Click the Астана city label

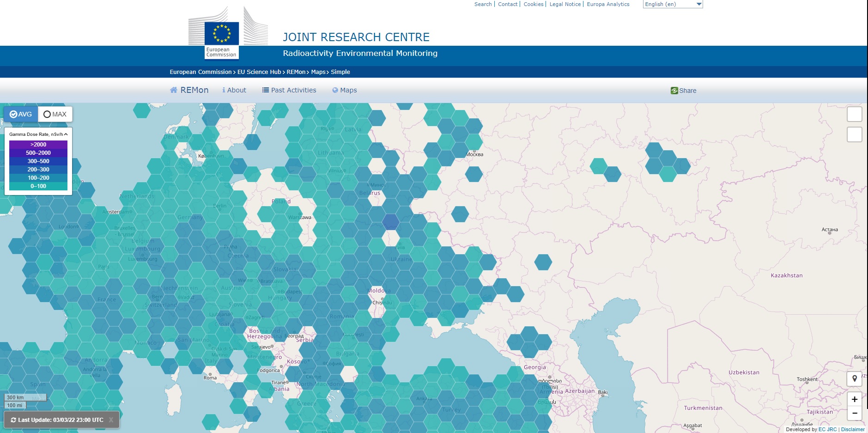(x=830, y=230)
